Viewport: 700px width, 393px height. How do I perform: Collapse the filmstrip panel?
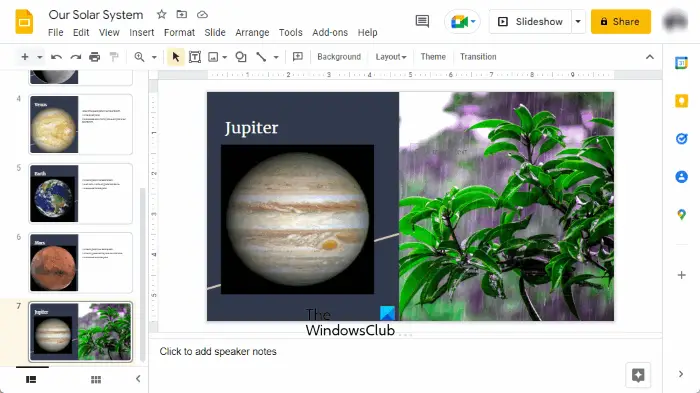(138, 379)
